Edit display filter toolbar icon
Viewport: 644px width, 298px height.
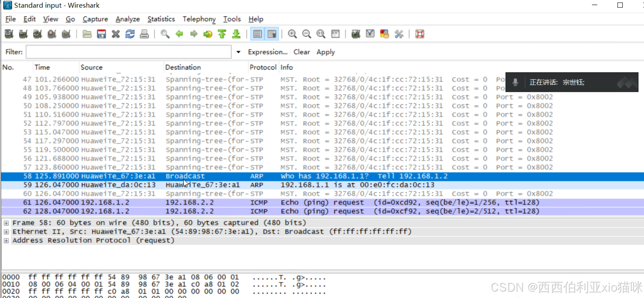click(x=370, y=34)
